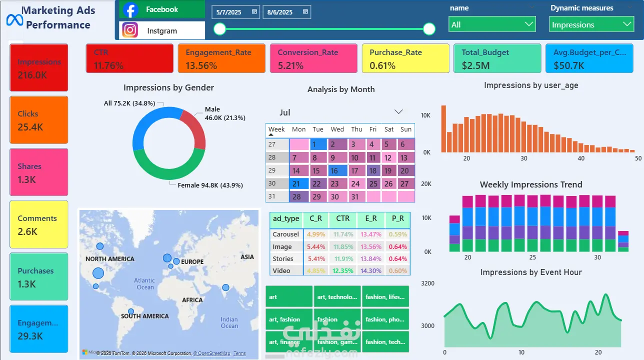Image resolution: width=644 pixels, height=360 pixels.
Task: Select the Facebook platform slicer
Action: coord(162,9)
